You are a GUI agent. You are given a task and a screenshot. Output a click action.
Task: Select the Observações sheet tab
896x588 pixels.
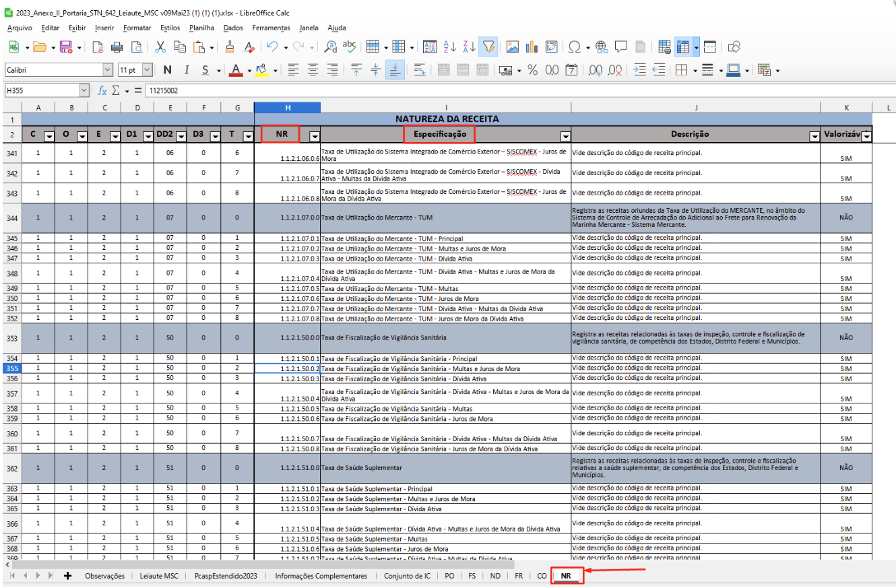pyautogui.click(x=104, y=577)
